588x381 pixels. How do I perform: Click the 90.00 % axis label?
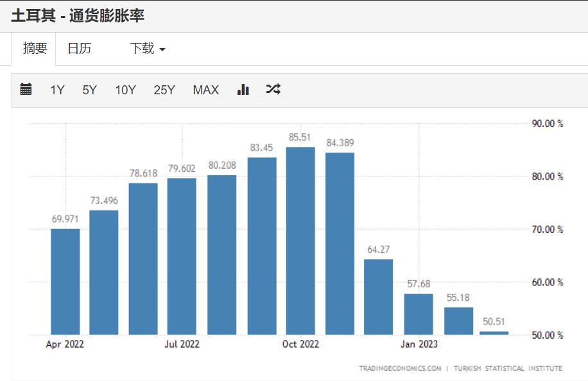tap(546, 122)
